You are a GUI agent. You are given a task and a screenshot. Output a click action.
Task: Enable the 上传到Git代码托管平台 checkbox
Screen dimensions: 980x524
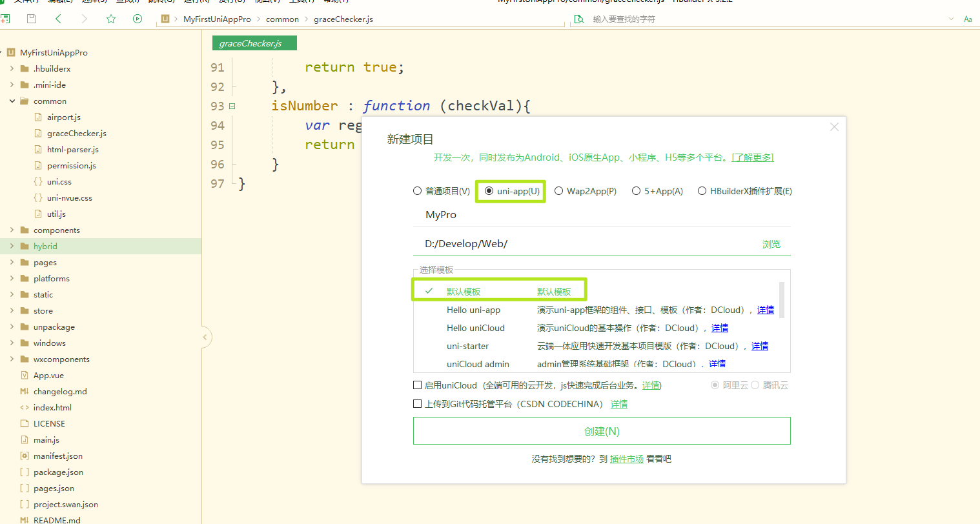pyautogui.click(x=417, y=404)
